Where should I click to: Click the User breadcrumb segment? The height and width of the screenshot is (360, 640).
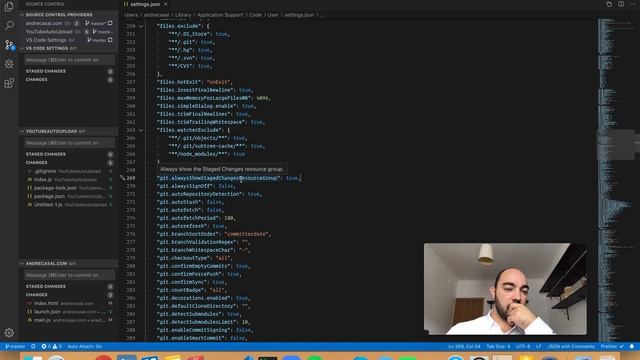(x=273, y=15)
